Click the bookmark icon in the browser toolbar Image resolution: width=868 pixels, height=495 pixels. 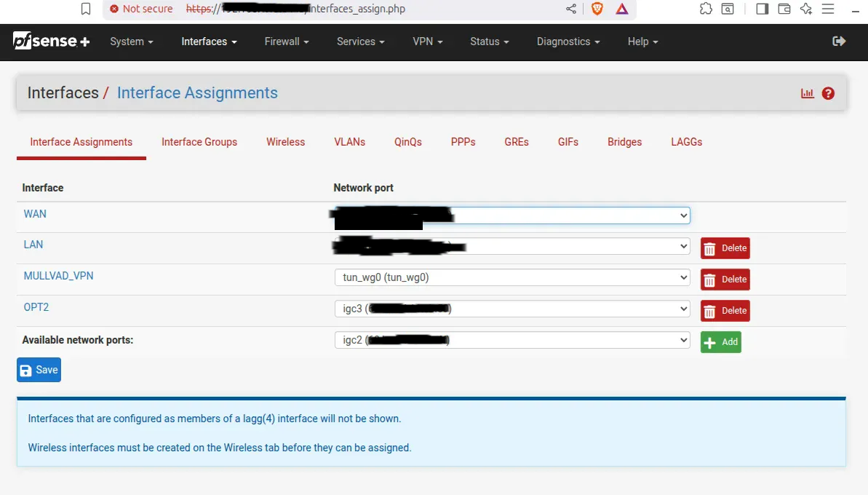[x=85, y=9]
